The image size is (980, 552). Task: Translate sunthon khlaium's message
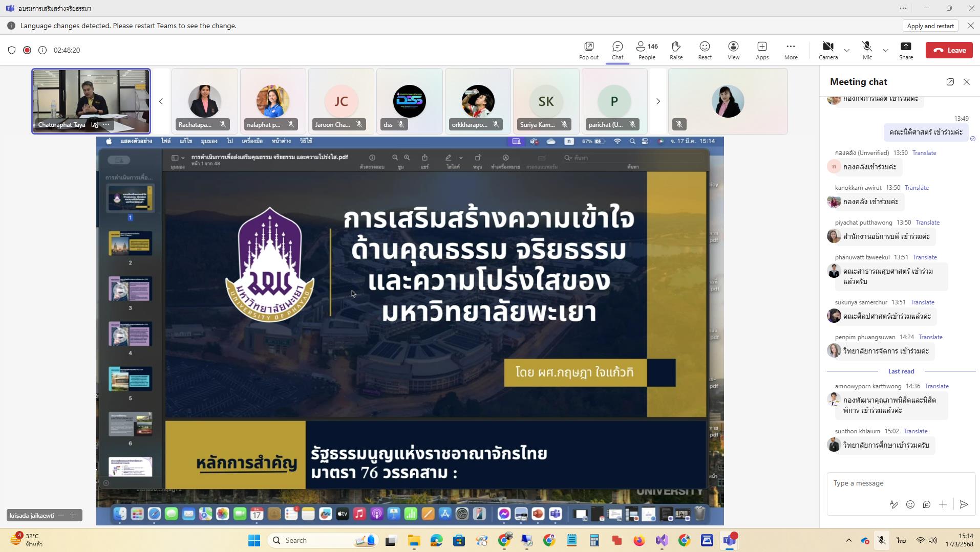915,431
